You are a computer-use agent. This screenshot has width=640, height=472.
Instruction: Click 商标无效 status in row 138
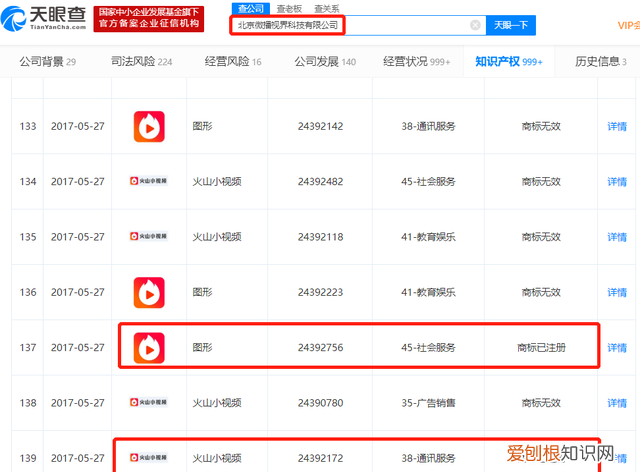541,403
